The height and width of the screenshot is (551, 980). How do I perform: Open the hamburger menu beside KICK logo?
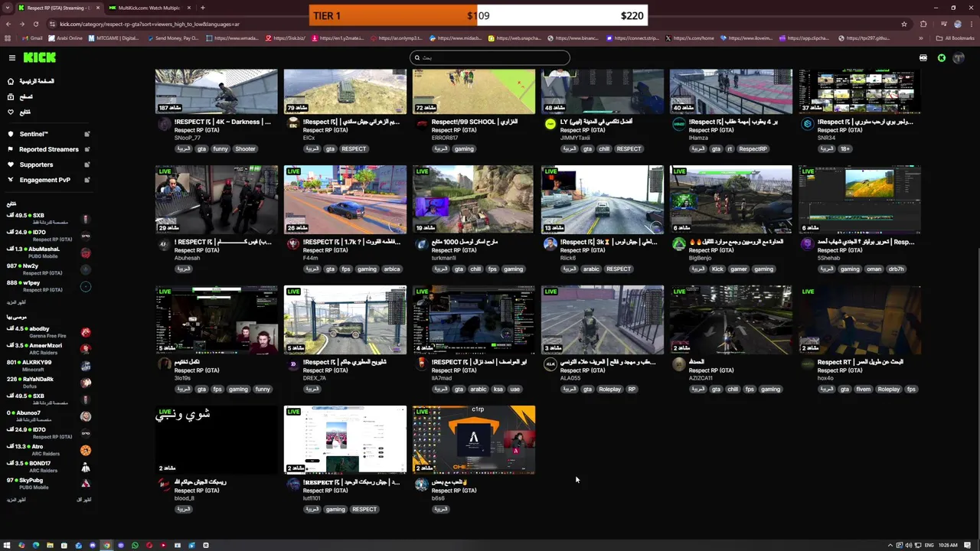point(11,57)
